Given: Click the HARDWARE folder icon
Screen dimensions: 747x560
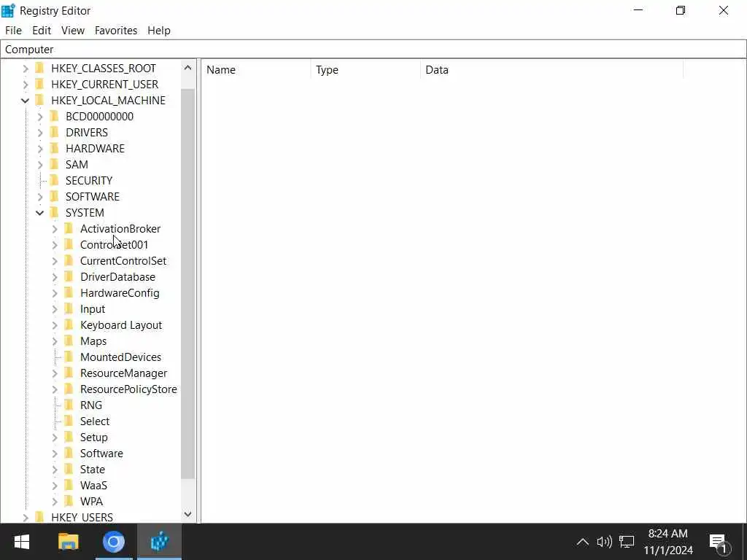Looking at the screenshot, I should (55, 149).
